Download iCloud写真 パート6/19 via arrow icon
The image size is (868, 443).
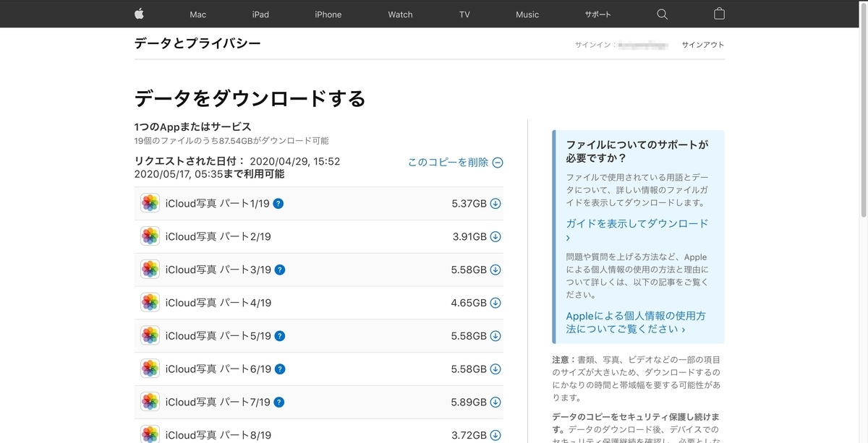pos(495,369)
